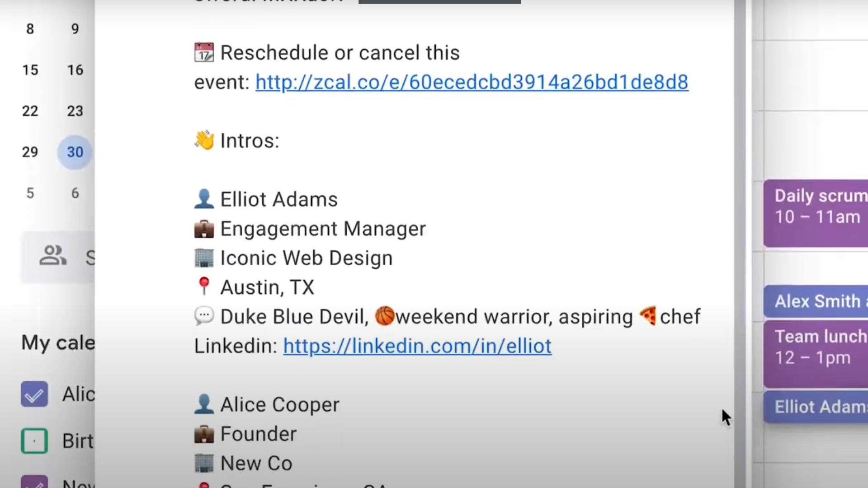Click the attendee/people icon
Image resolution: width=868 pixels, height=488 pixels.
click(x=52, y=256)
